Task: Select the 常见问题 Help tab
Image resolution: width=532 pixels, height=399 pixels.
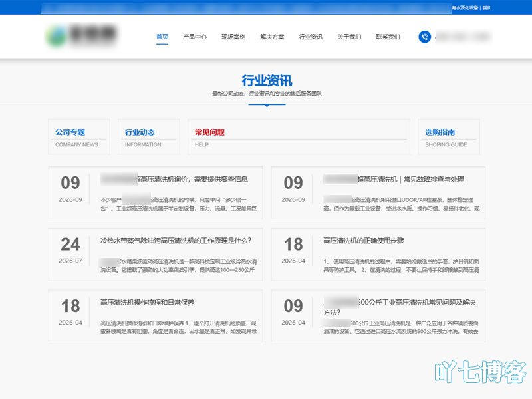Action: click(299, 137)
